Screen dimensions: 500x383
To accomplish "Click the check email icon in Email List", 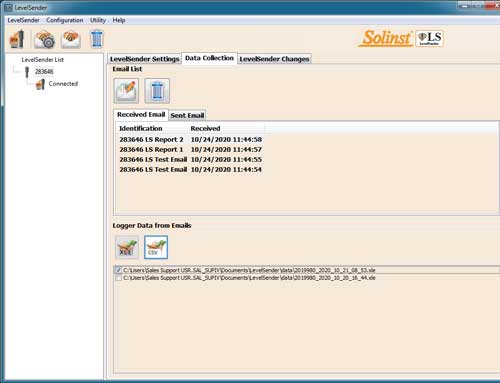I will click(126, 91).
